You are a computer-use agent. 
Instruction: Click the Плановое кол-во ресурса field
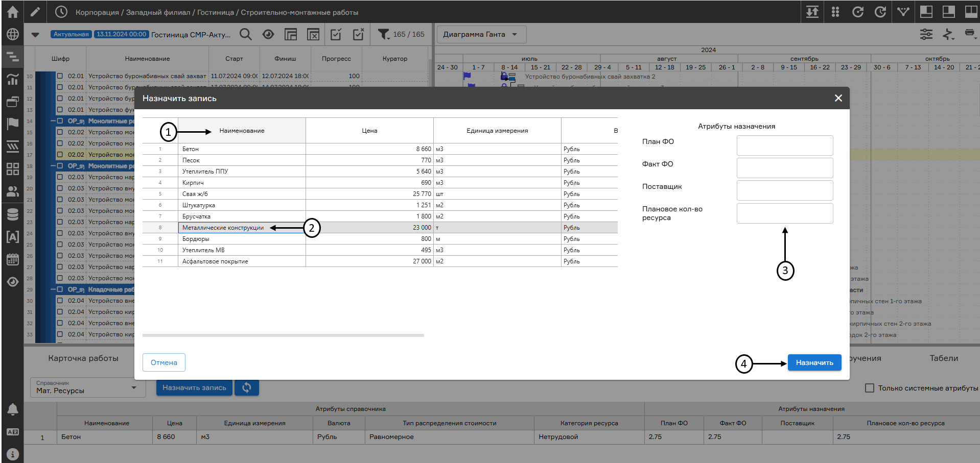pos(785,213)
